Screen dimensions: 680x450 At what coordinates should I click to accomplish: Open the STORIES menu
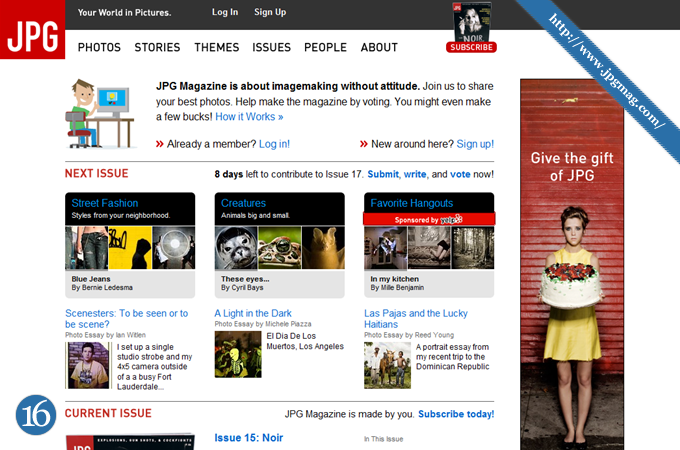pyautogui.click(x=157, y=47)
